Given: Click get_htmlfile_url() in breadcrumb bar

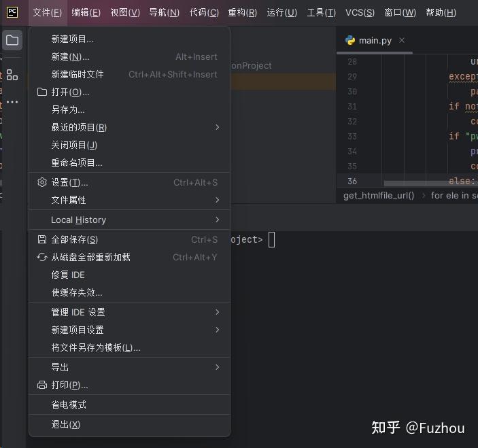Looking at the screenshot, I should 379,195.
